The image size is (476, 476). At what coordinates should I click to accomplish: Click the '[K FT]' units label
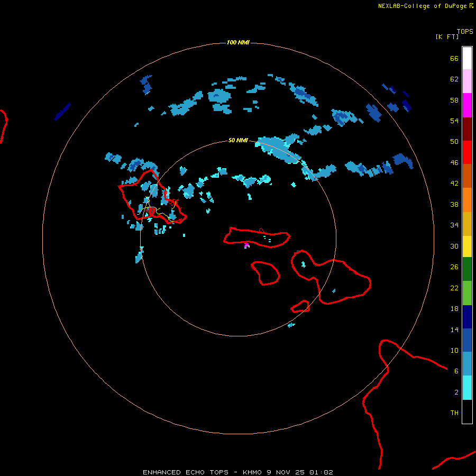pos(447,36)
